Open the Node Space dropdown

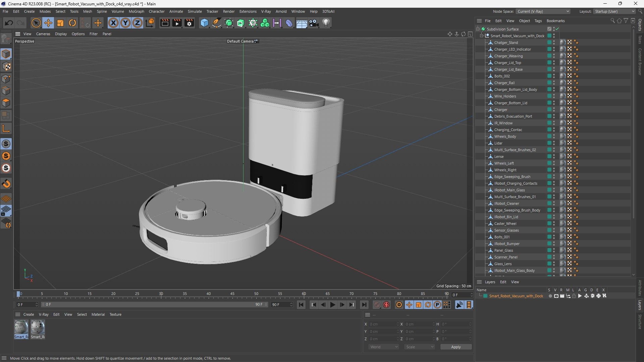pyautogui.click(x=543, y=11)
